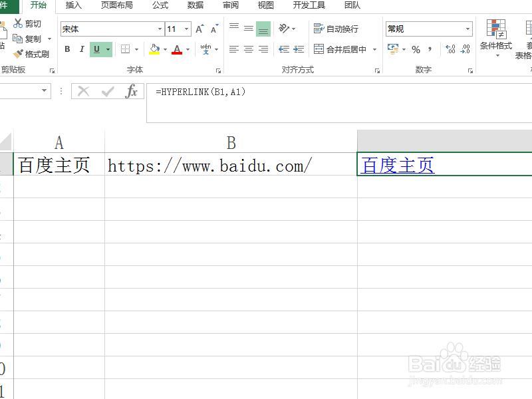Open the 审阅 (Review) tab
532x399 pixels.
(231, 5)
